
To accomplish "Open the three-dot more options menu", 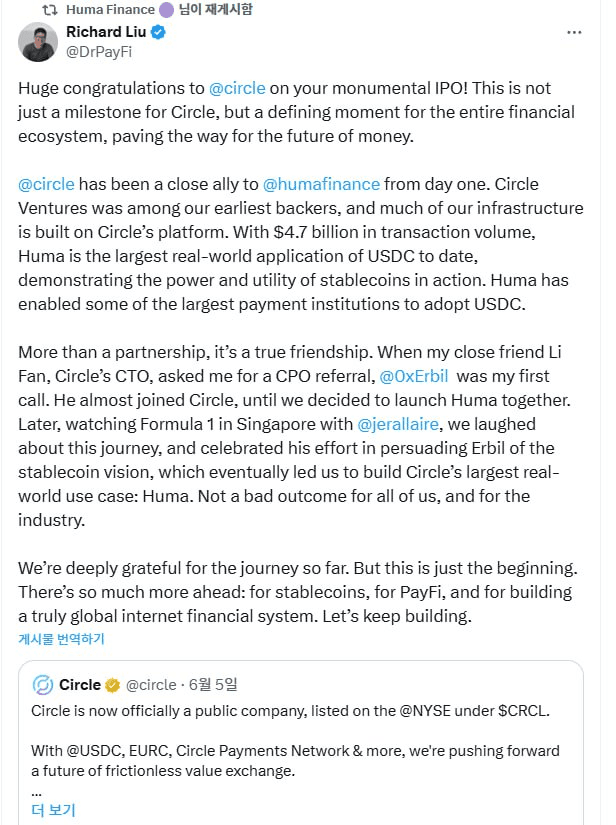I will pos(574,33).
